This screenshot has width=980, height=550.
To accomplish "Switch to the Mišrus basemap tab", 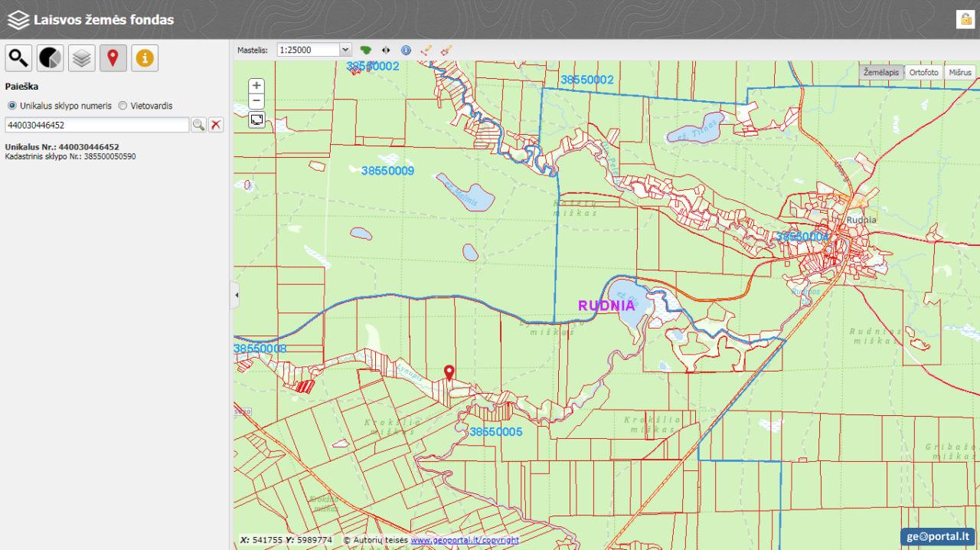I will [x=960, y=72].
